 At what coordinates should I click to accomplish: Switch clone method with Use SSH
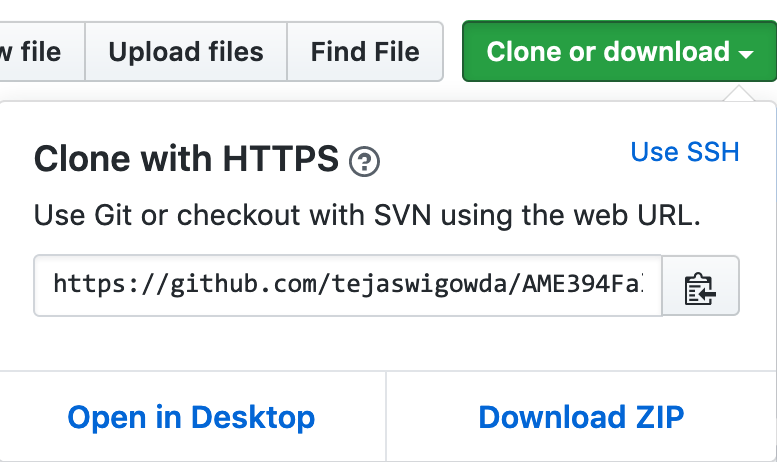(x=685, y=152)
